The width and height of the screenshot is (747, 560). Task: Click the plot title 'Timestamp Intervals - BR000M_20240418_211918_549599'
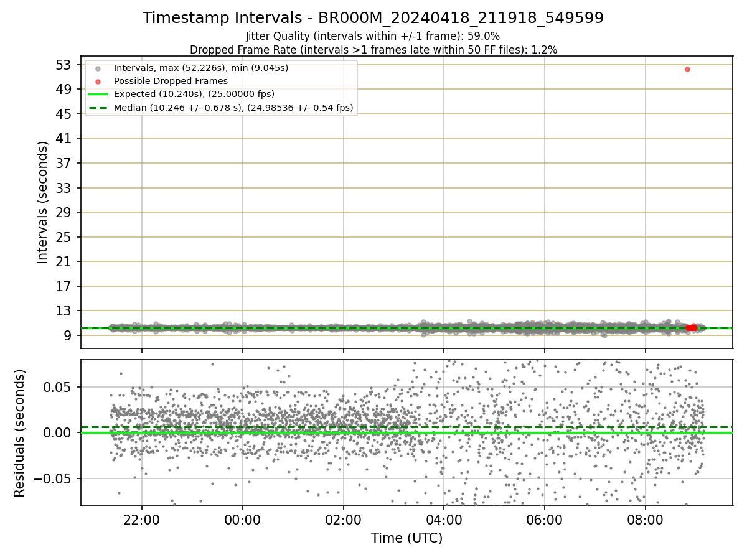pyautogui.click(x=373, y=18)
